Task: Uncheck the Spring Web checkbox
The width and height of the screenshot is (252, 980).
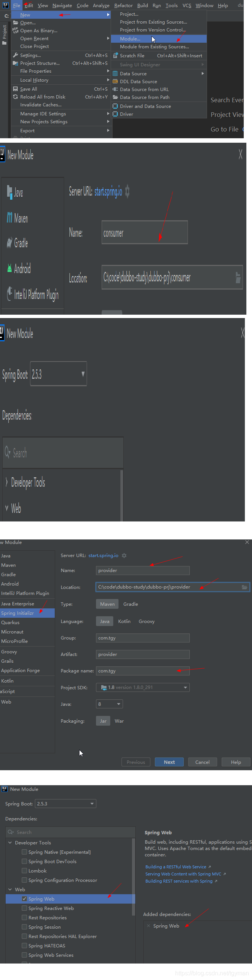Action: [x=24, y=899]
